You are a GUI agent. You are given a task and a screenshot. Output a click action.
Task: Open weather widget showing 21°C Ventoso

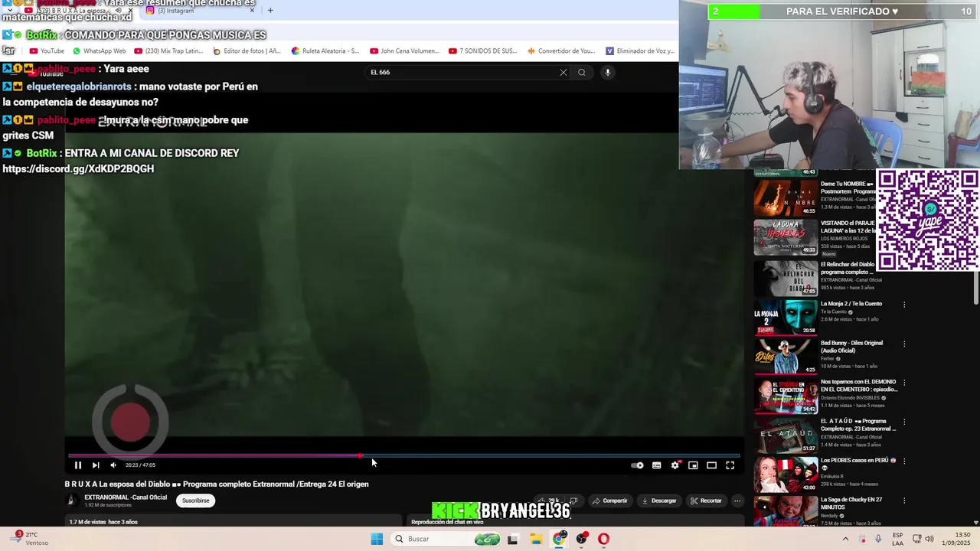point(29,539)
